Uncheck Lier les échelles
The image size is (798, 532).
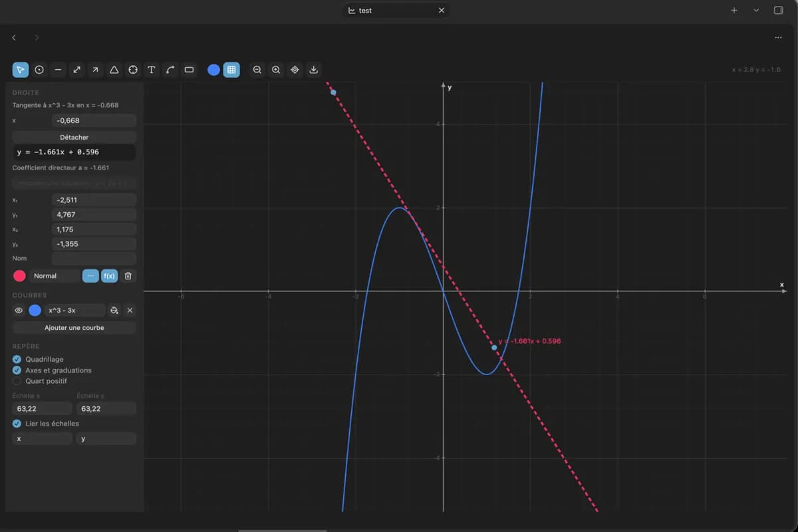(17, 424)
